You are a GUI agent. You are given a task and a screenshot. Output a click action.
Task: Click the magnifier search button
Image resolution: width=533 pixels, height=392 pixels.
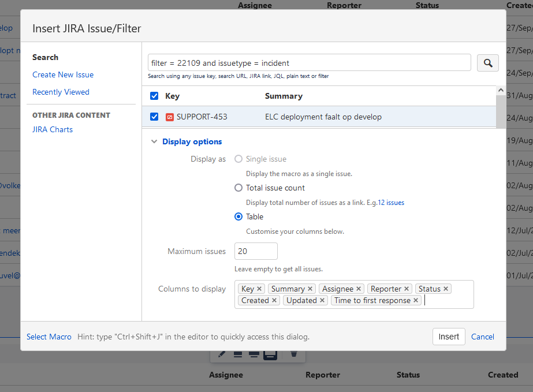[x=488, y=63]
